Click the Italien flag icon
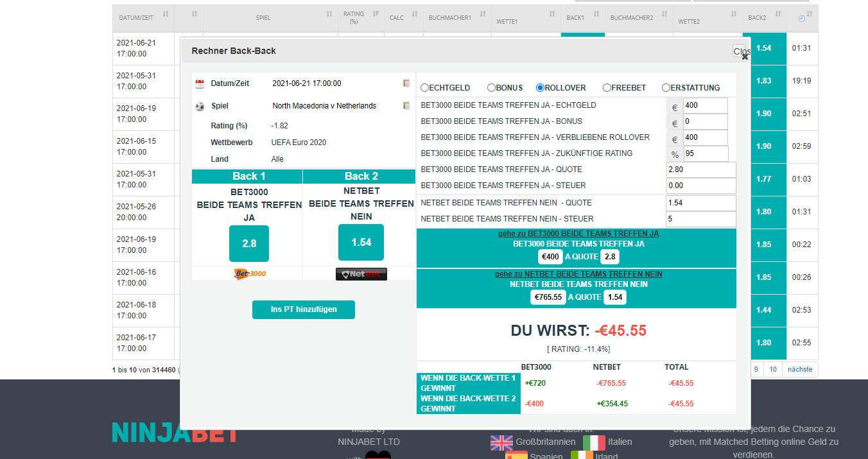The width and height of the screenshot is (868, 459). (x=594, y=442)
